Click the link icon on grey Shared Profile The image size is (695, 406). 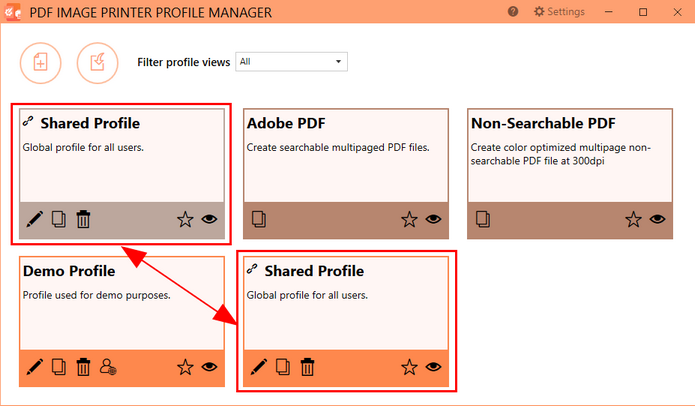click(x=28, y=121)
